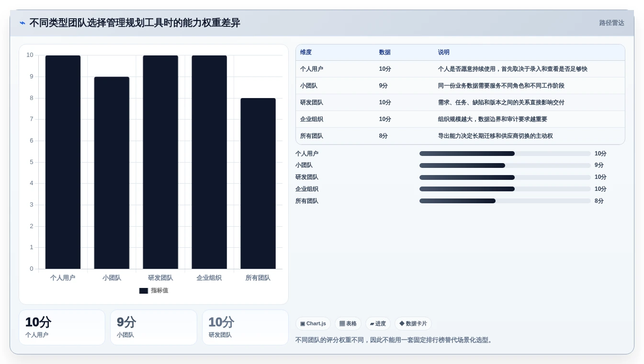The width and height of the screenshot is (644, 364).
Task: Click the page title about 能力权重差异
Action: point(135,23)
